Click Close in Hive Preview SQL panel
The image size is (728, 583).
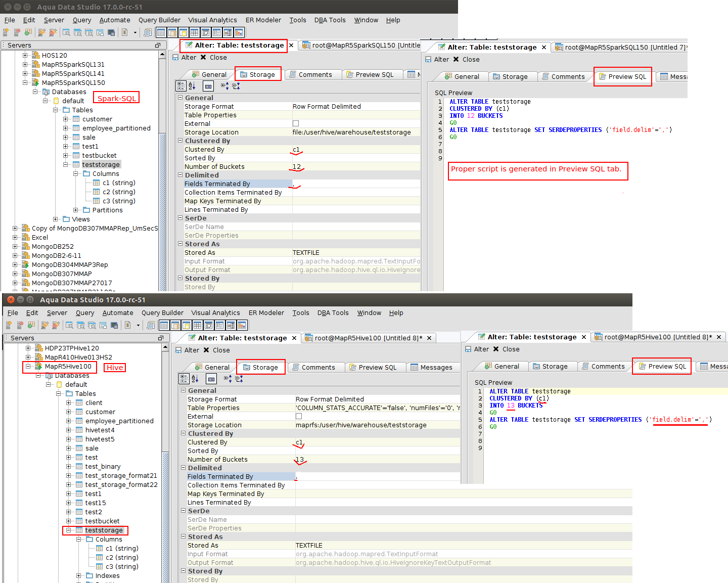pyautogui.click(x=506, y=349)
